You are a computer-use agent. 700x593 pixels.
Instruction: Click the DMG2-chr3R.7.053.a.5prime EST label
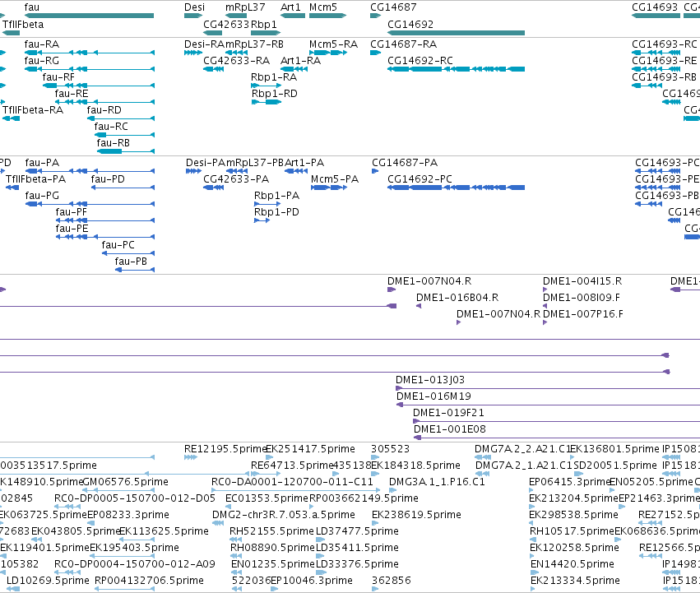tap(284, 514)
